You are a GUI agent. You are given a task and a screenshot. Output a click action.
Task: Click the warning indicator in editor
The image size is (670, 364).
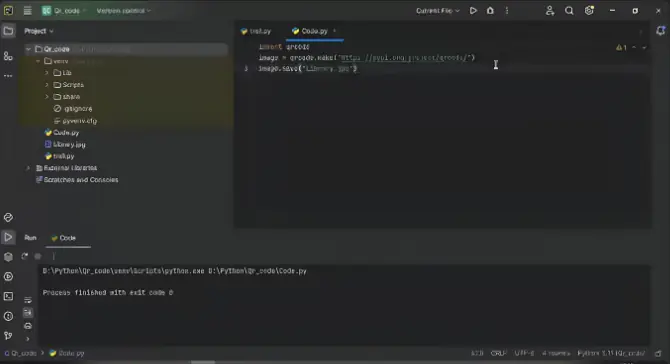point(621,47)
